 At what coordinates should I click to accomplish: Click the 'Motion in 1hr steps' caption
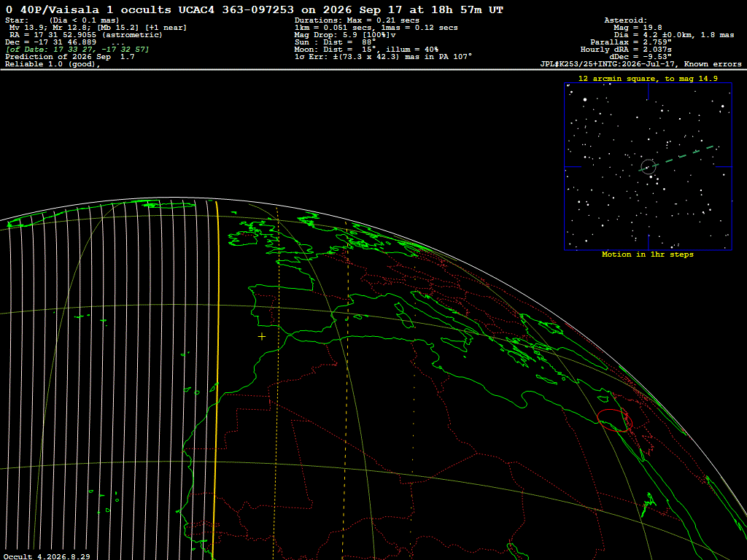[x=648, y=254]
